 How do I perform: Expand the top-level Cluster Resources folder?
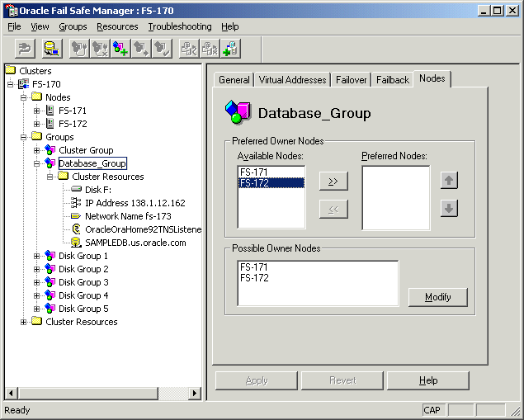pyautogui.click(x=23, y=322)
